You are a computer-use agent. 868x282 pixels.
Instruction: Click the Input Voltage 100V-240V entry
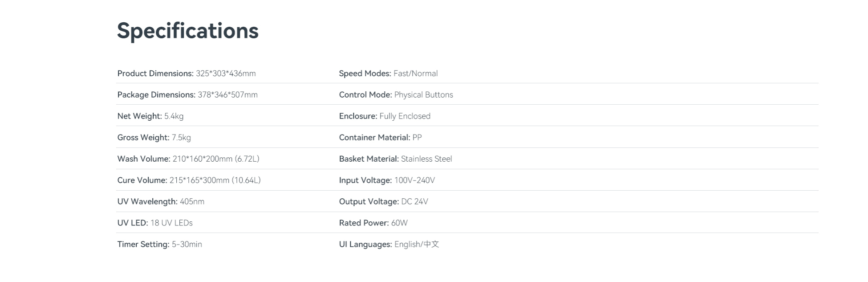(387, 180)
